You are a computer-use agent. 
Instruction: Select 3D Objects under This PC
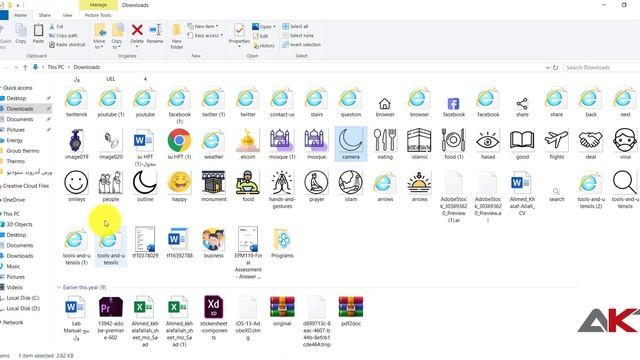[19, 224]
